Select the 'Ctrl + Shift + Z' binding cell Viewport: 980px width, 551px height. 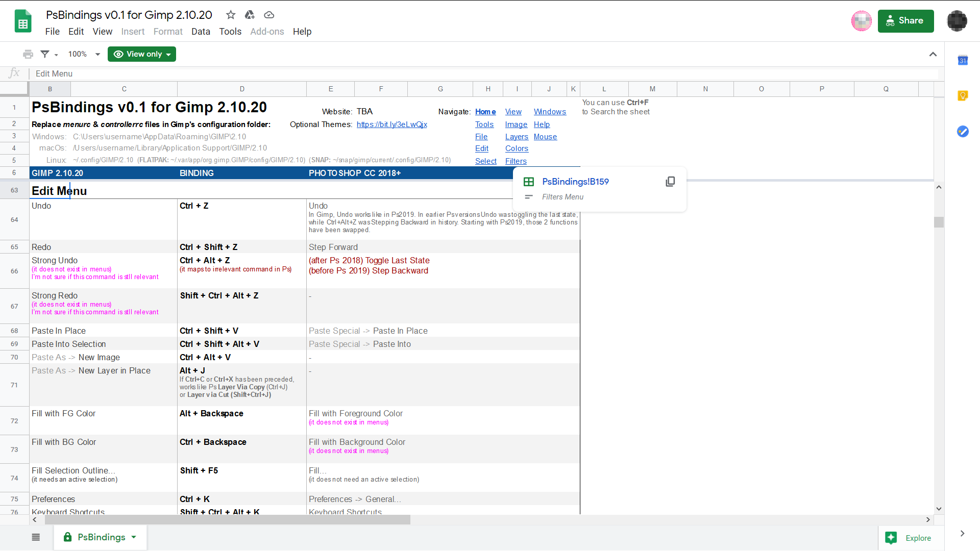pyautogui.click(x=242, y=247)
